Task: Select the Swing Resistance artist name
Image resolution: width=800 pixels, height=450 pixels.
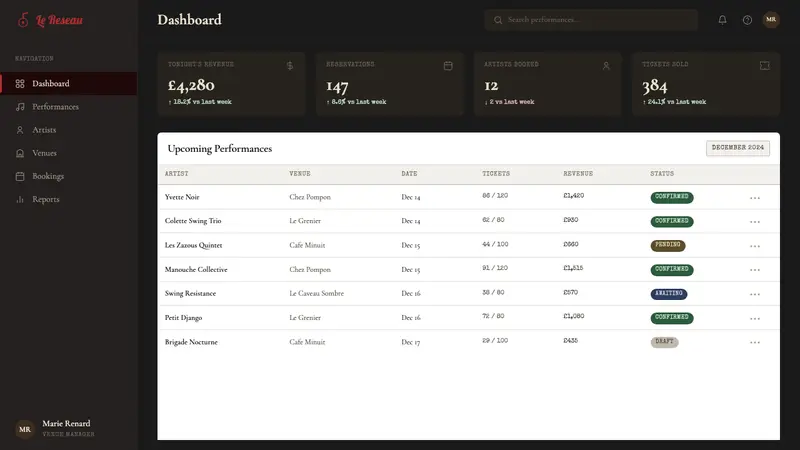Action: click(x=190, y=293)
